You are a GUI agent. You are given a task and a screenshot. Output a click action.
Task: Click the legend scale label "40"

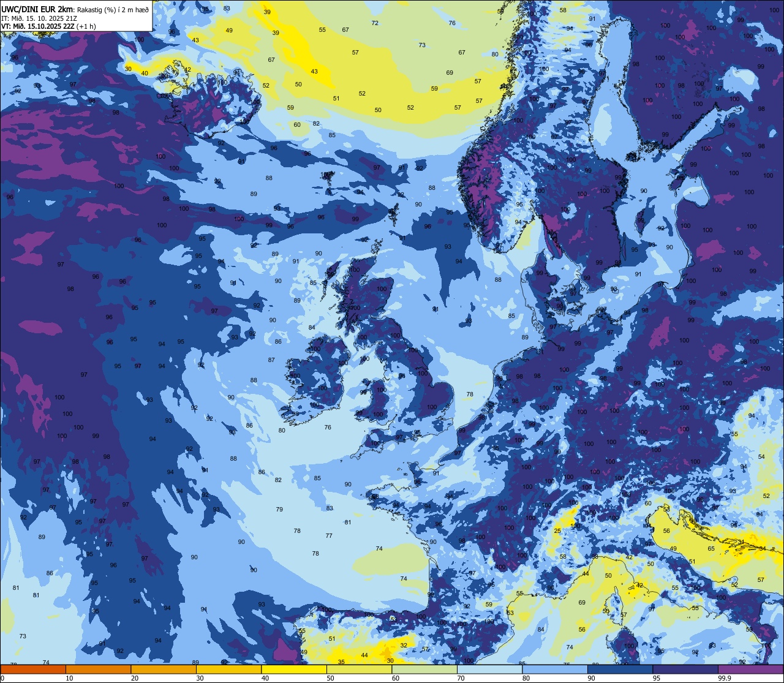pyautogui.click(x=265, y=678)
